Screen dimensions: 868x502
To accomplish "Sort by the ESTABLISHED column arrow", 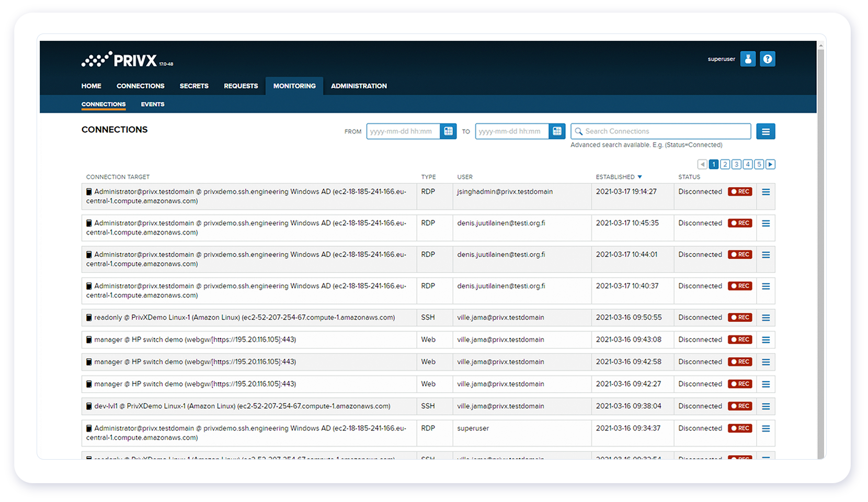I will click(x=639, y=177).
